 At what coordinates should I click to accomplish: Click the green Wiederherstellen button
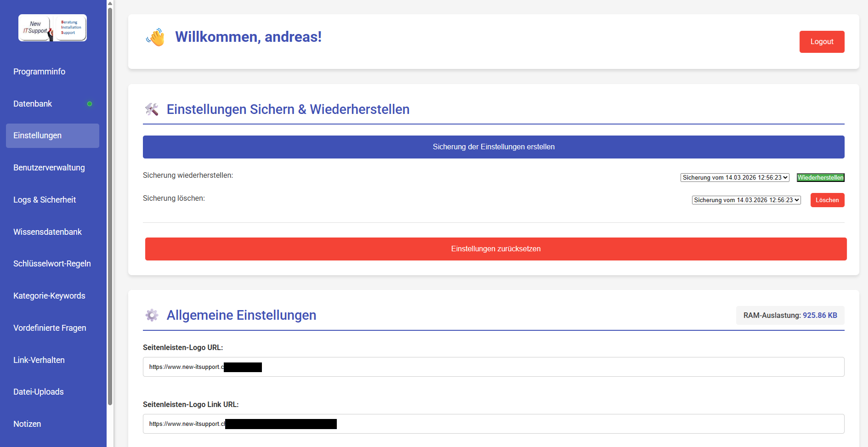tap(820, 178)
